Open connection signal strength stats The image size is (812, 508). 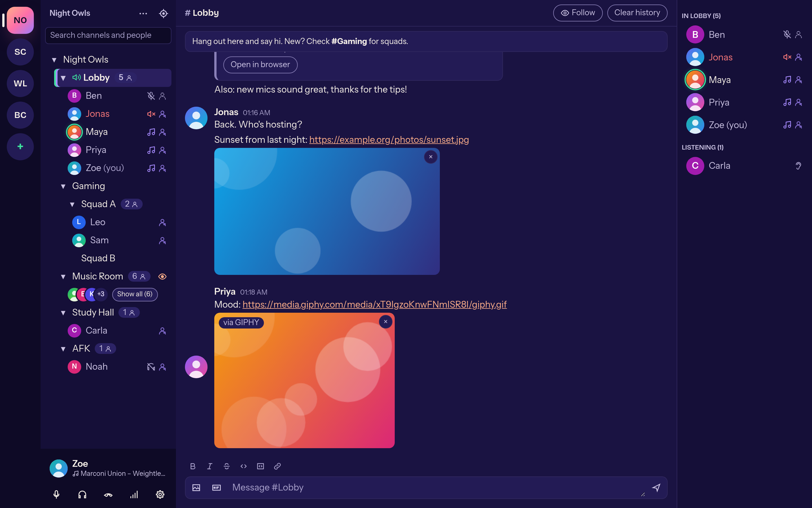[x=134, y=494]
